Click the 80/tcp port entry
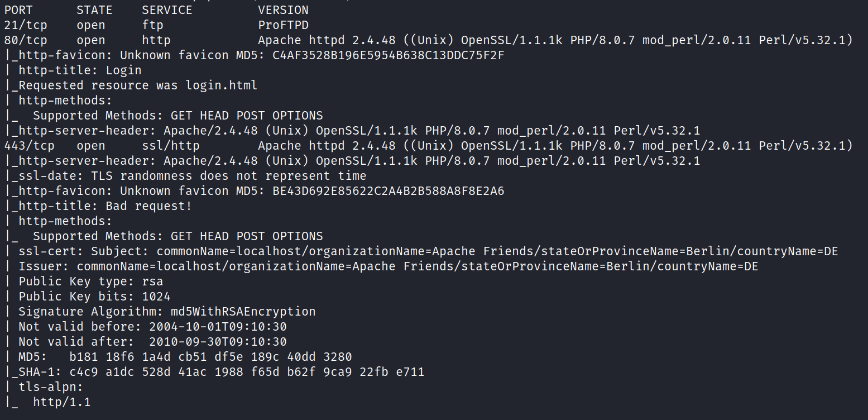Screen dimensions: 868x420 (26, 40)
